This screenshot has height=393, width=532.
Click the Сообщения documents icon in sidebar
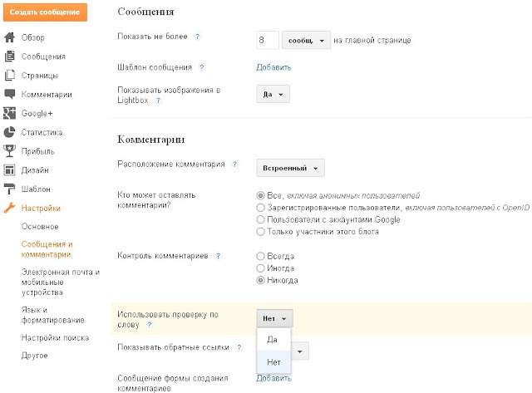9,56
